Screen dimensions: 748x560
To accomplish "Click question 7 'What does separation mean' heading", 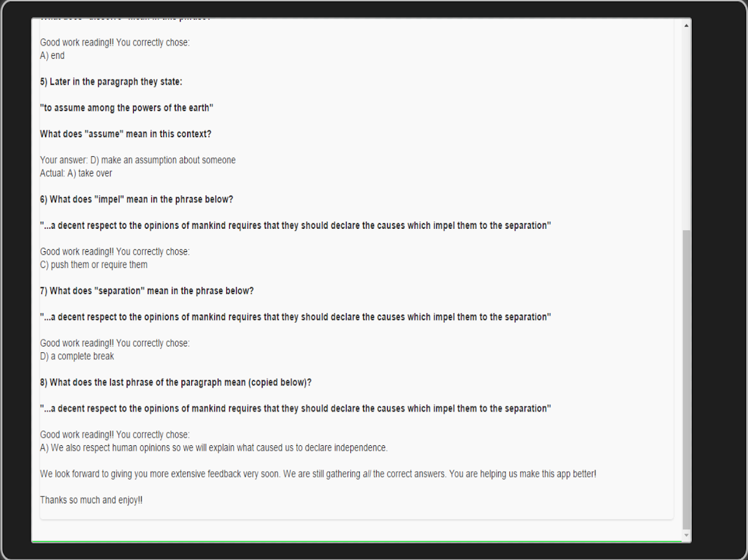I will point(146,291).
